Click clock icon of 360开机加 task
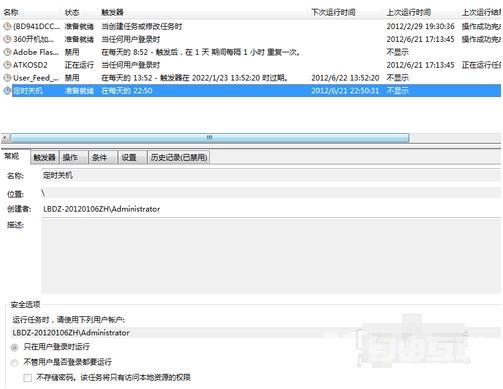This screenshot has width=503, height=389. click(7, 39)
